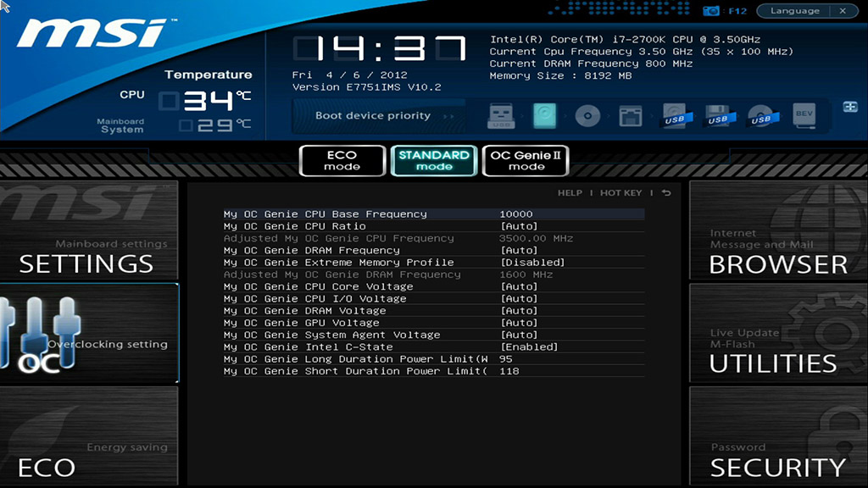Viewport: 868px width, 488px height.
Task: Select My OC Genie CPU Base Frequency row
Action: click(433, 214)
